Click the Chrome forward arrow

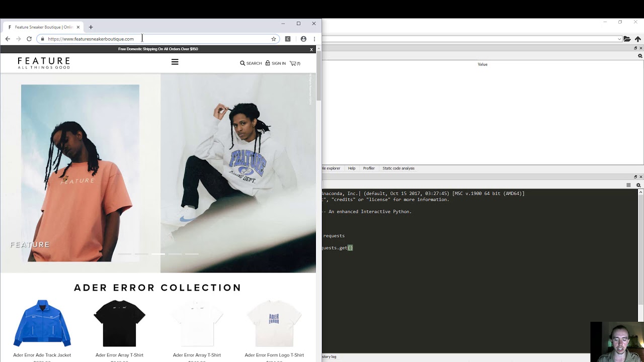(x=18, y=39)
